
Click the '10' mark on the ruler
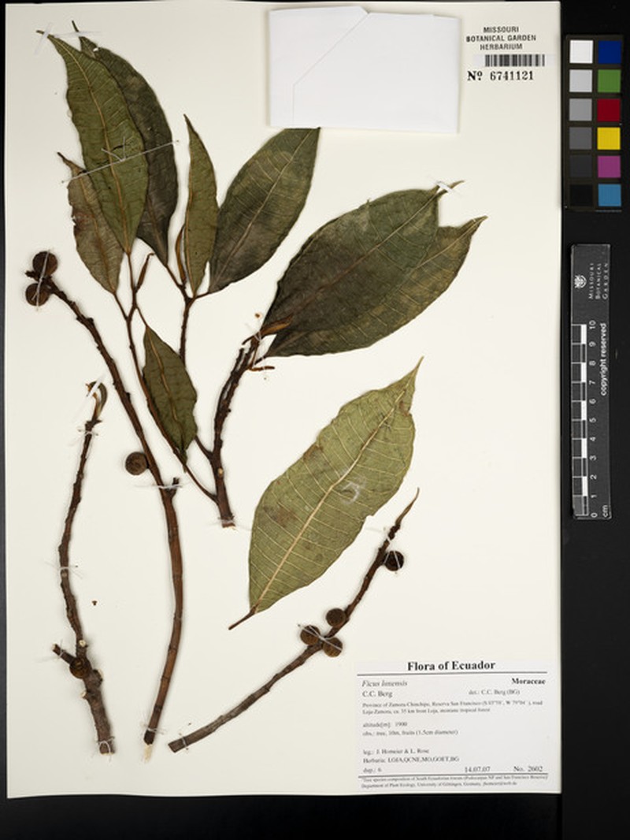[592, 325]
